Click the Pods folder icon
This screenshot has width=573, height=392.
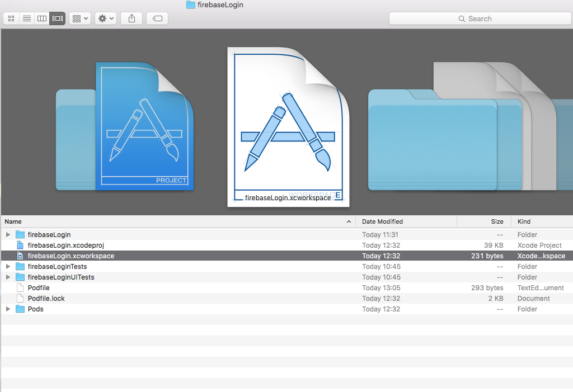click(x=20, y=309)
